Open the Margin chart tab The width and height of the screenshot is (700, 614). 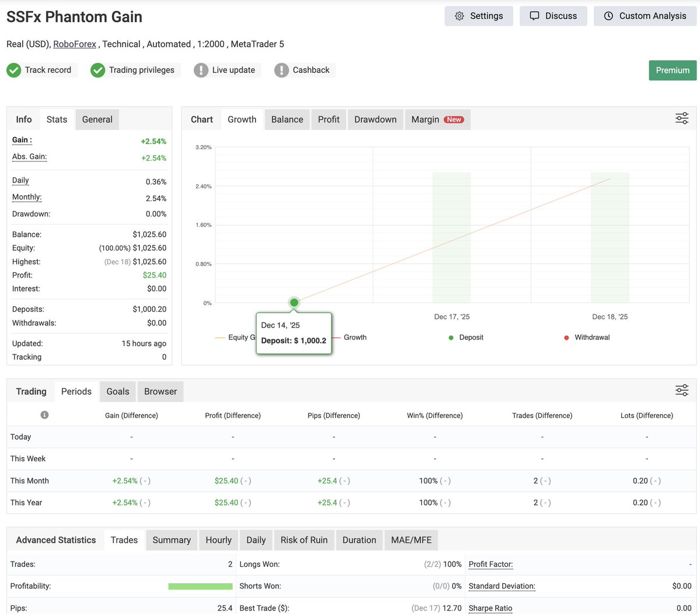pos(437,120)
